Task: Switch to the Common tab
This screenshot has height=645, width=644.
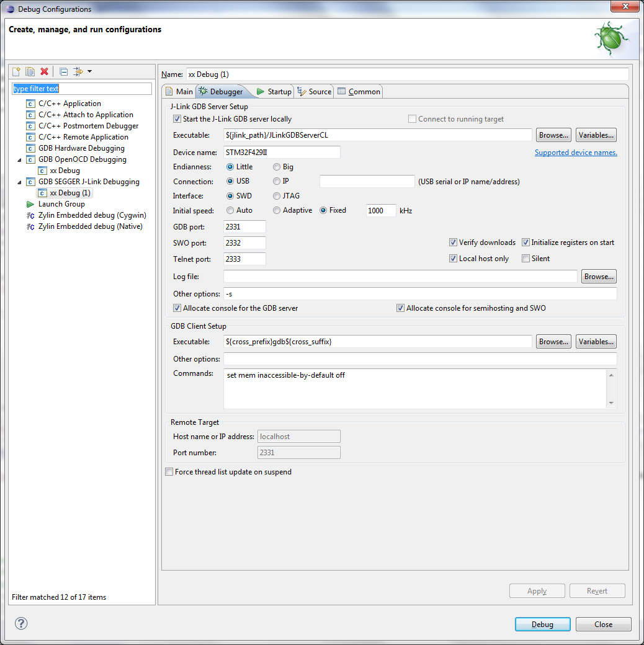Action: (x=359, y=92)
